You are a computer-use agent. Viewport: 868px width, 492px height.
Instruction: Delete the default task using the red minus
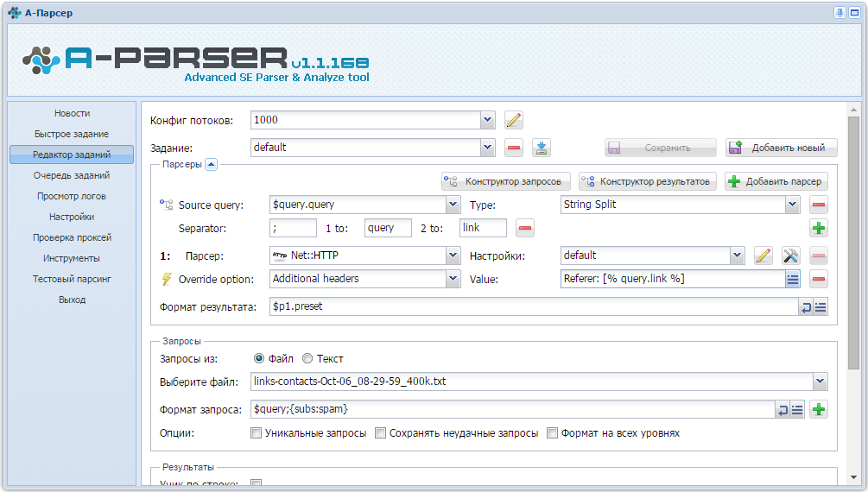click(x=514, y=148)
